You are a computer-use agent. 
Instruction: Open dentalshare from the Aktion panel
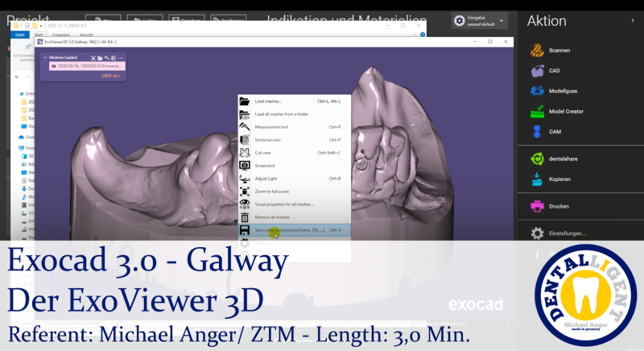click(x=554, y=159)
